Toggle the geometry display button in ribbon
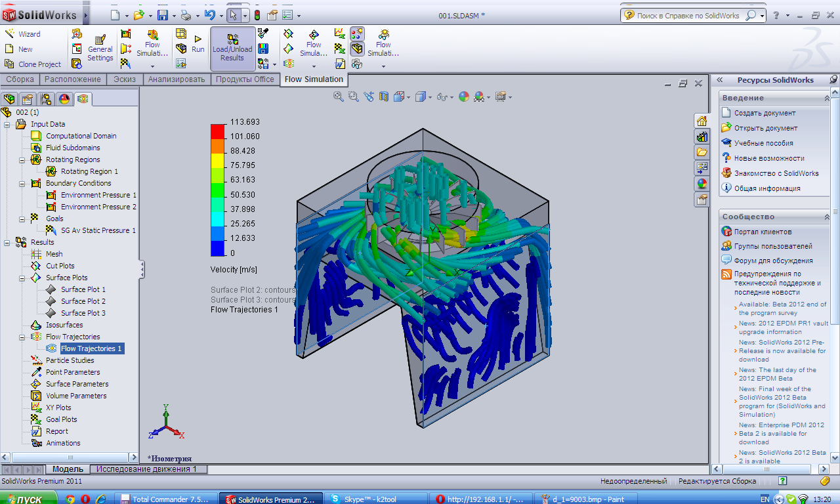The width and height of the screenshot is (840, 504). point(357,49)
